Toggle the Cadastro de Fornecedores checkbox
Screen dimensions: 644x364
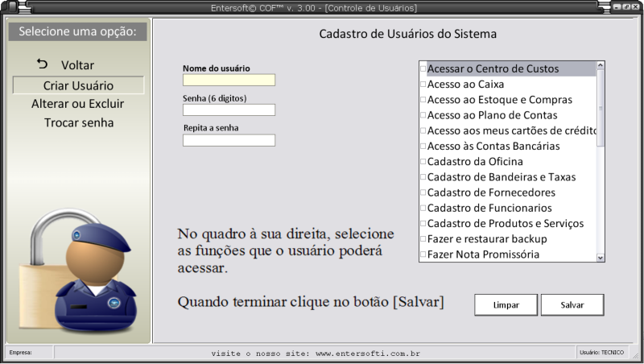click(x=423, y=192)
